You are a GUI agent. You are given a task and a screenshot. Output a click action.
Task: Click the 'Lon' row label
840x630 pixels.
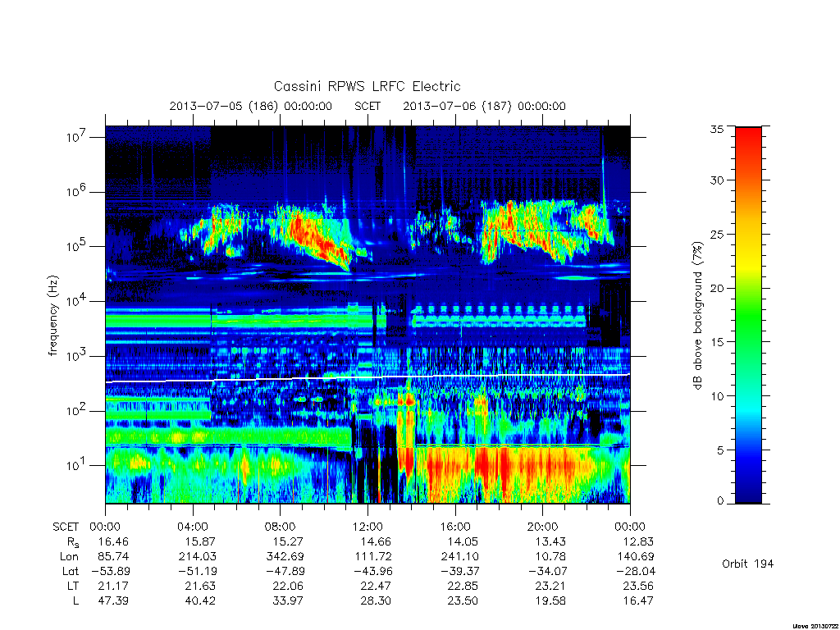[69, 556]
